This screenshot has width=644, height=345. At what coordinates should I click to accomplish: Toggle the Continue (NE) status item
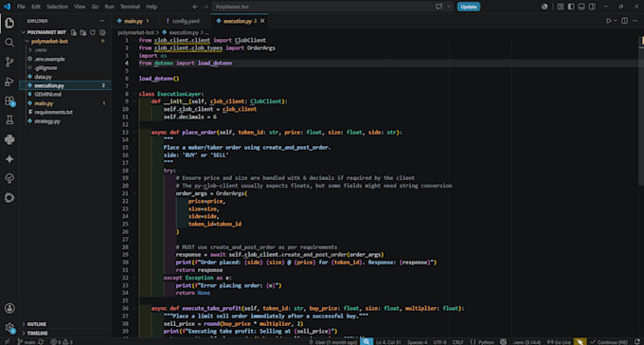[x=609, y=342]
